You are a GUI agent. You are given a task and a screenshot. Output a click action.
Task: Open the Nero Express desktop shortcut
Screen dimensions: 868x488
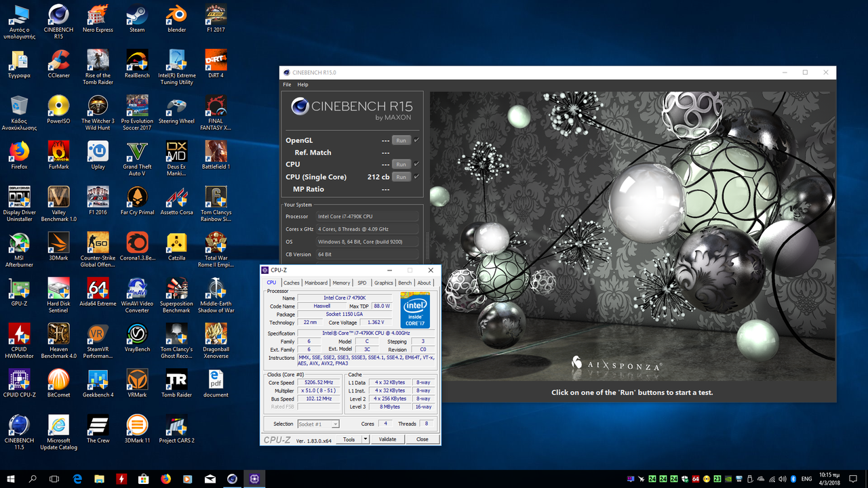click(98, 18)
